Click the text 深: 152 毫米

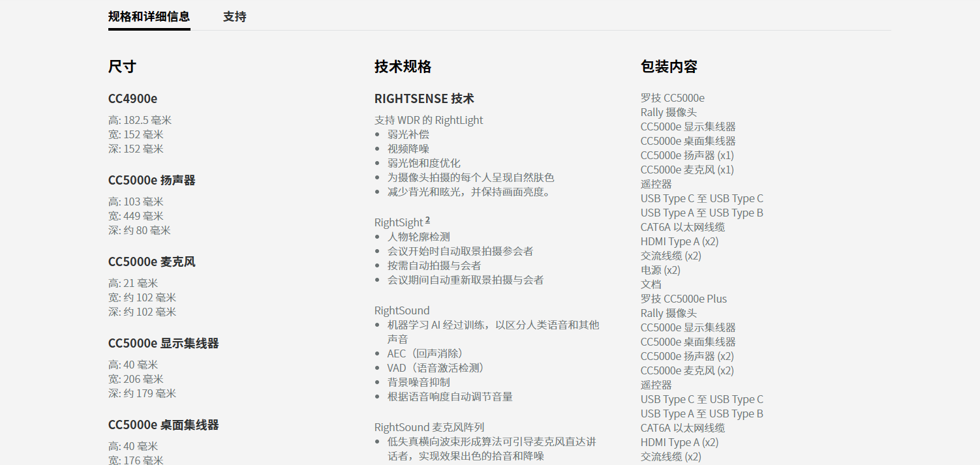[136, 149]
